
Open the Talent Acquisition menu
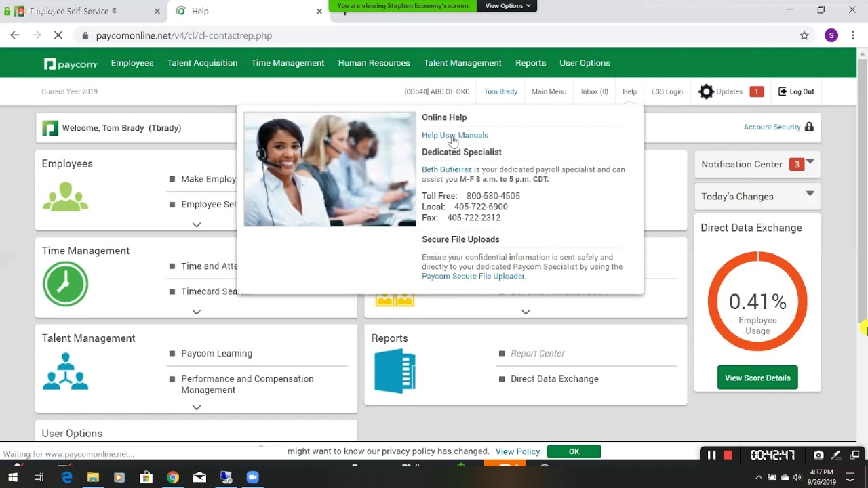coord(202,63)
